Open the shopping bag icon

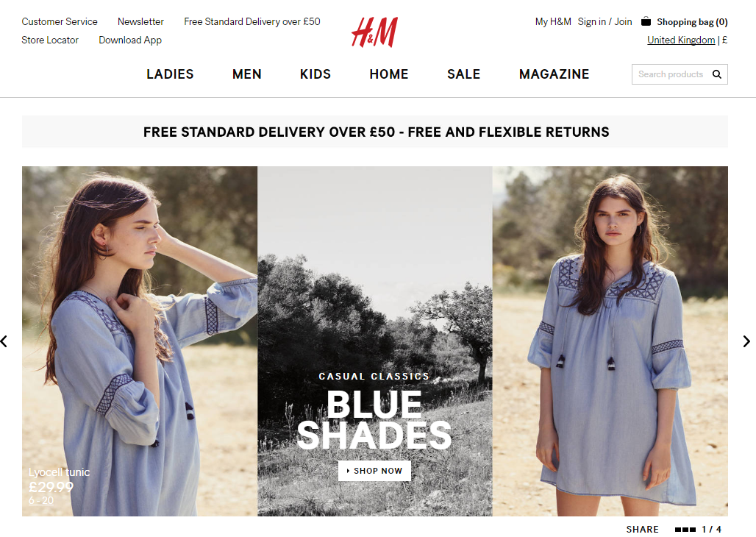(x=646, y=21)
